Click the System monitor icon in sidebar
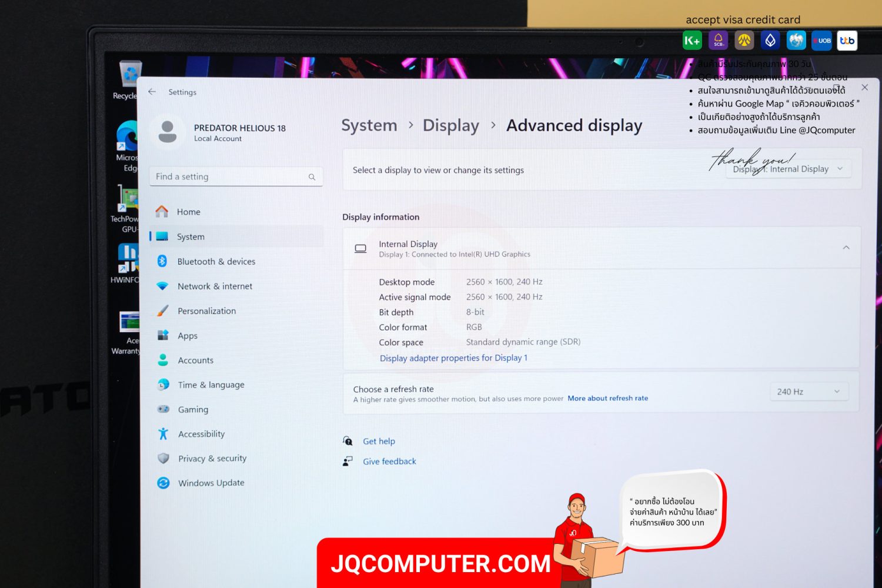 (162, 236)
